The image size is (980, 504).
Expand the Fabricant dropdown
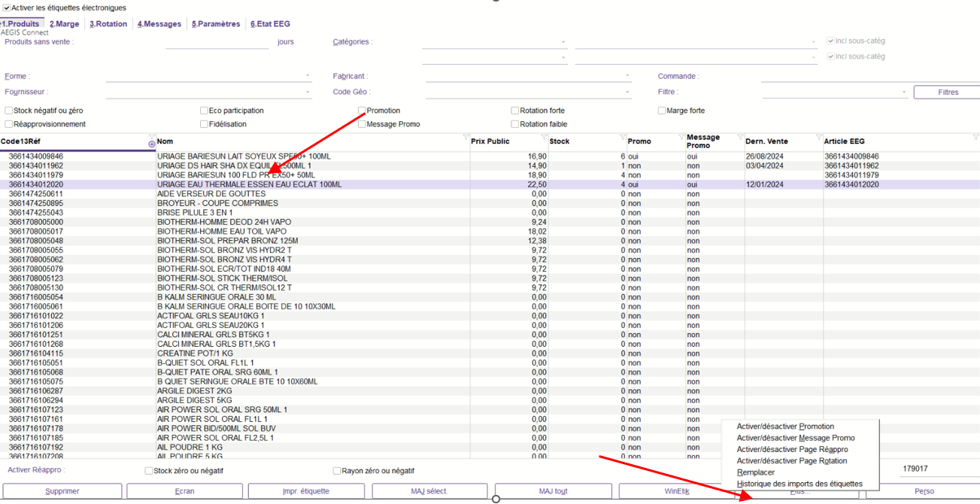pyautogui.click(x=628, y=76)
